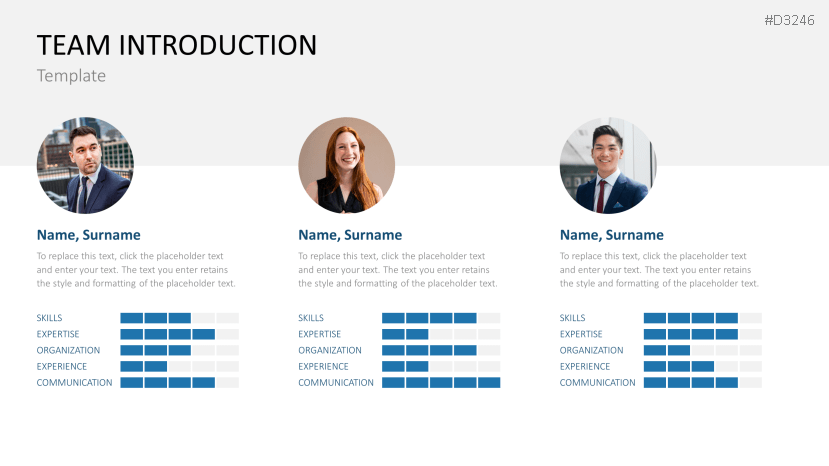The height and width of the screenshot is (466, 829).
Task: Select the red-haired woman's circular photo
Action: tap(346, 166)
